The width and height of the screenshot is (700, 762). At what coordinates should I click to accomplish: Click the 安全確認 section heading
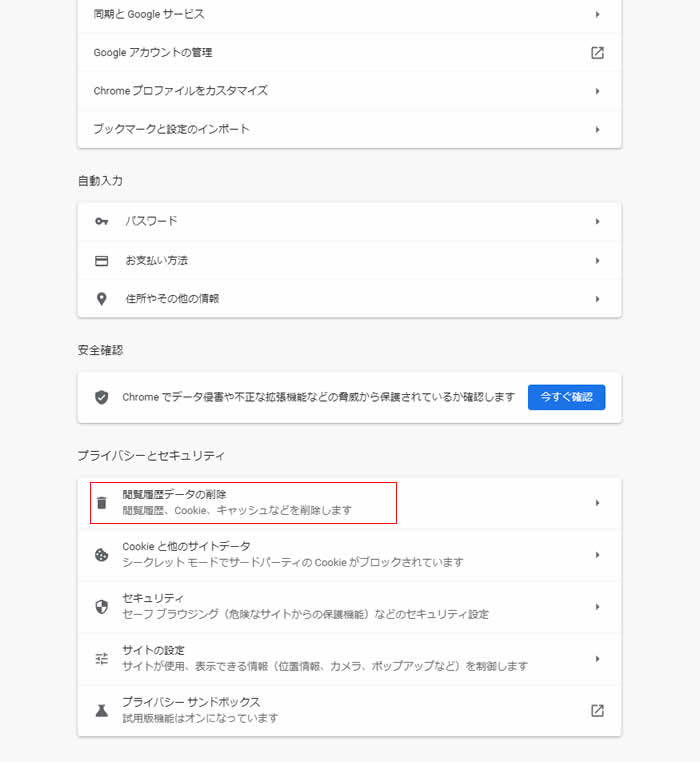(x=100, y=350)
